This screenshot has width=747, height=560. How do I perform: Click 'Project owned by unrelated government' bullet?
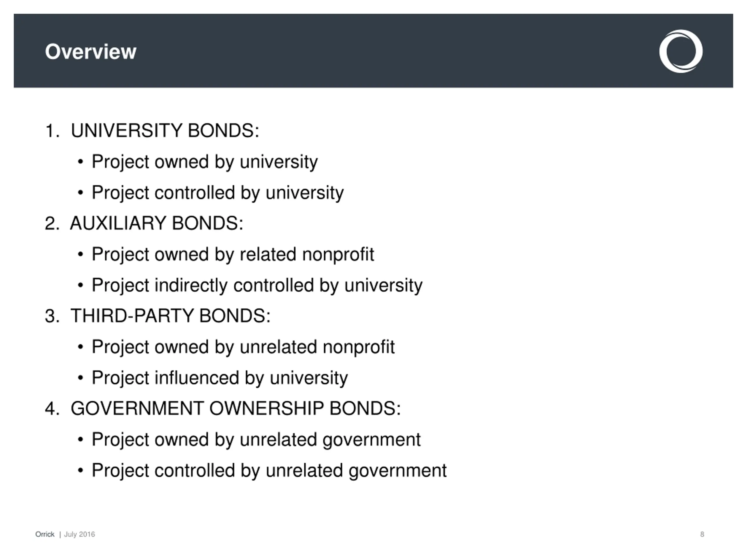(x=256, y=440)
